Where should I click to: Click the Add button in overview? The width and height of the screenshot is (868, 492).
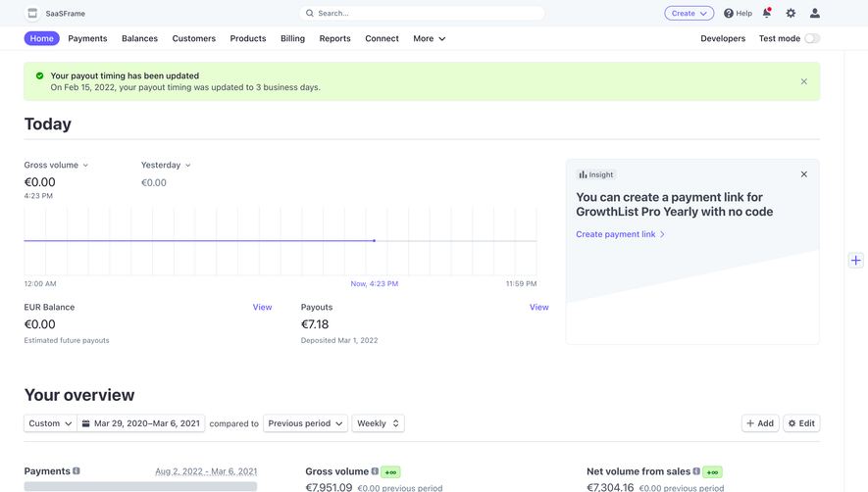[x=760, y=423]
